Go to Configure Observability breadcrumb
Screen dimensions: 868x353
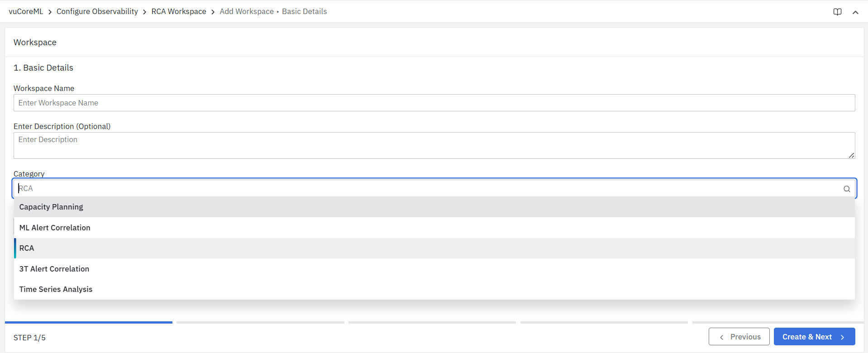click(97, 11)
